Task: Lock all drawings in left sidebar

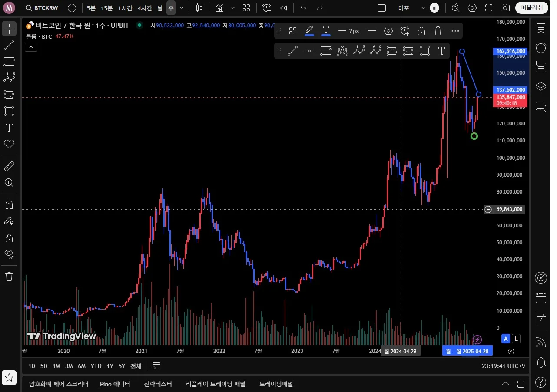Action: [x=9, y=238]
